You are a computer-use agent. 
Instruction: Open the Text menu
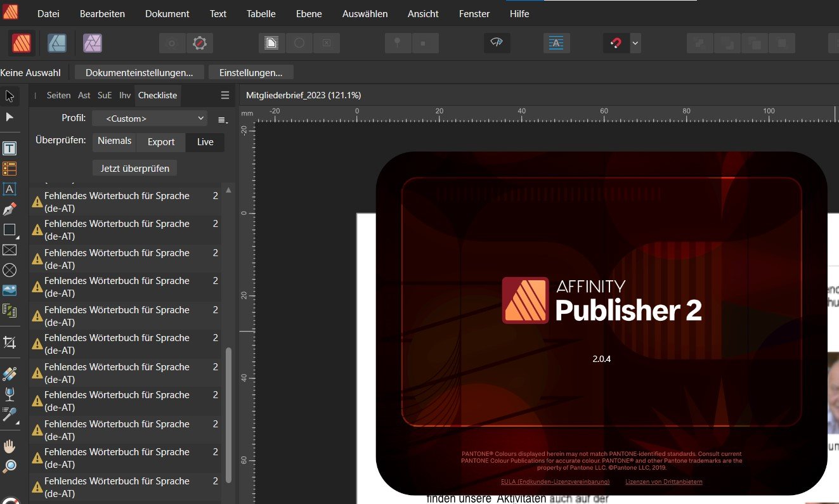pos(218,13)
